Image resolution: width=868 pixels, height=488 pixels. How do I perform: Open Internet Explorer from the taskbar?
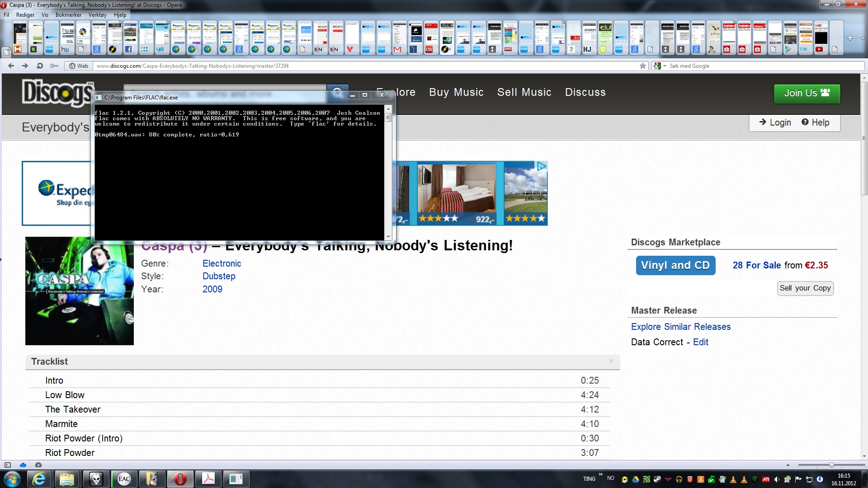[39, 479]
